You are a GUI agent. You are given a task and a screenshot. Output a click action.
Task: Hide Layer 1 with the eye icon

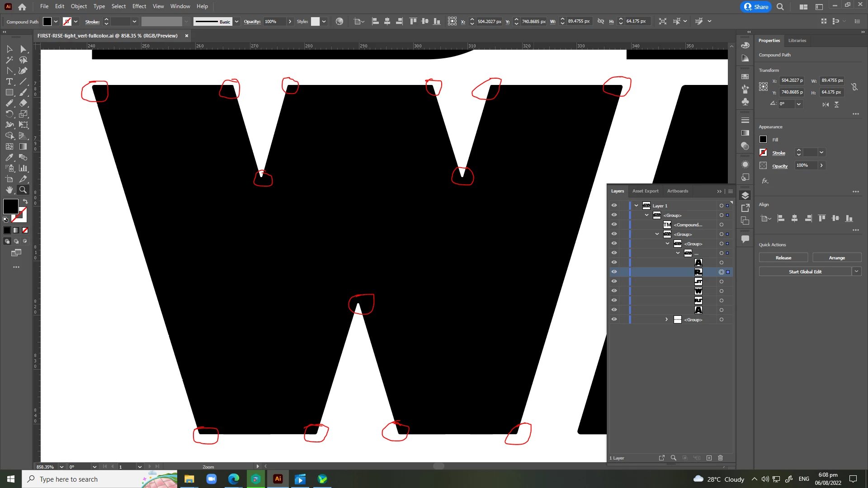[x=614, y=206]
